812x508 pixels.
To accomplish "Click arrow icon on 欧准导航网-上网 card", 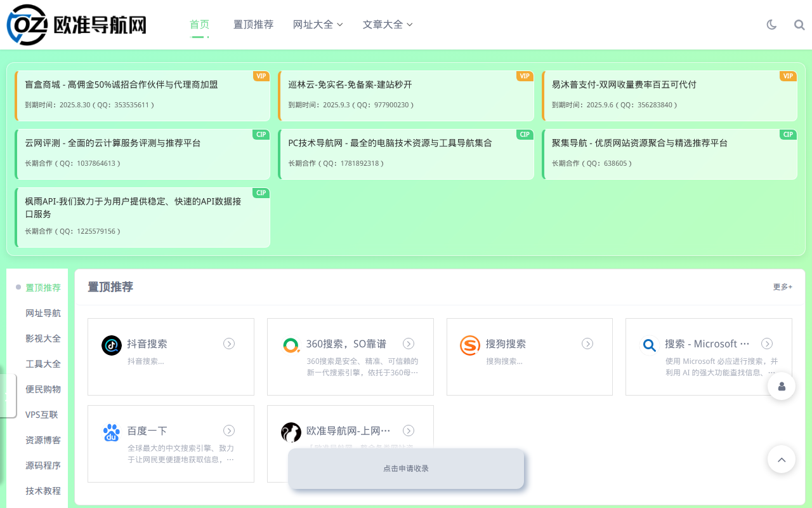I will (x=409, y=431).
